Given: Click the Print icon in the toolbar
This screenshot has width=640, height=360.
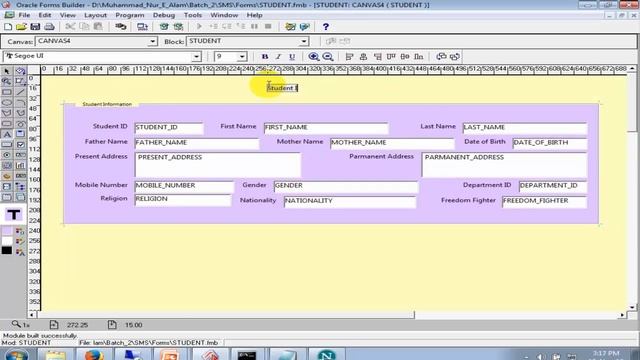Looking at the screenshot, I should 49,27.
